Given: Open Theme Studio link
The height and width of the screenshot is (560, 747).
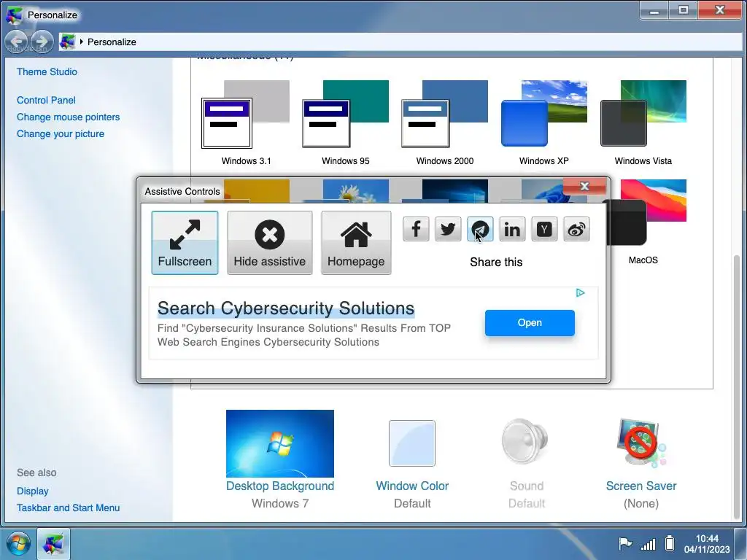Looking at the screenshot, I should click(x=47, y=72).
